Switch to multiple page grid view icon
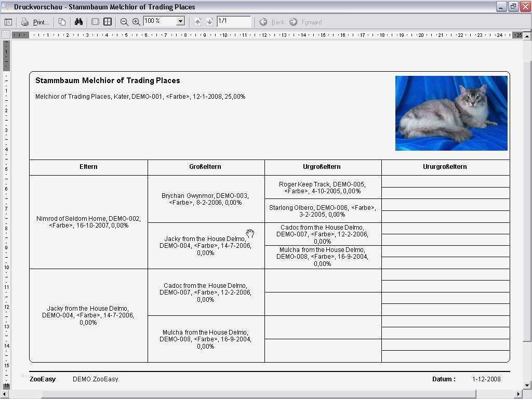 pyautogui.click(x=108, y=21)
